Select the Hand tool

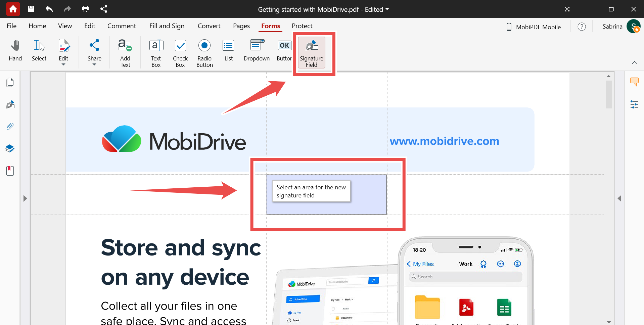pos(15,50)
